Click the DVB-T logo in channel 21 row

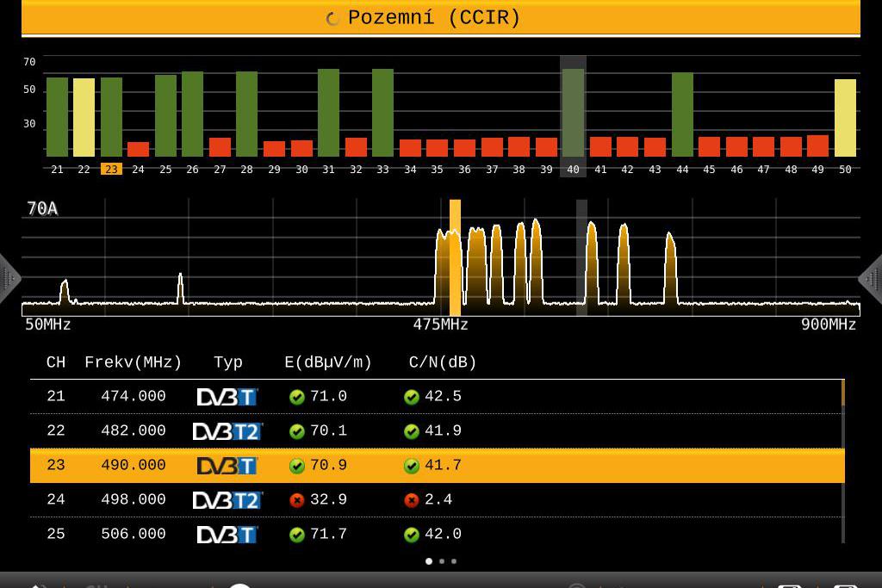point(227,397)
